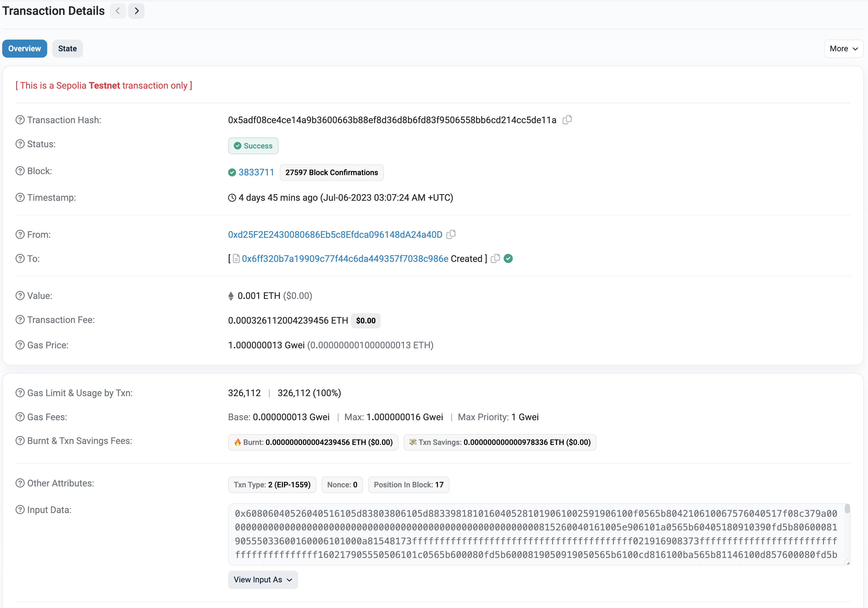
Task: Click the contract file icon in the To field
Action: pyautogui.click(x=236, y=258)
